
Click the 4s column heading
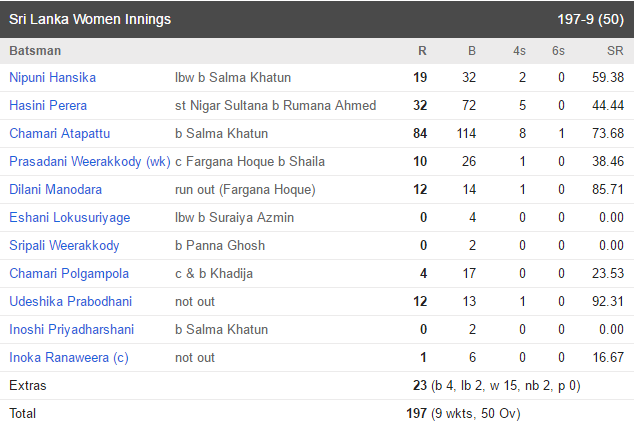coord(519,51)
